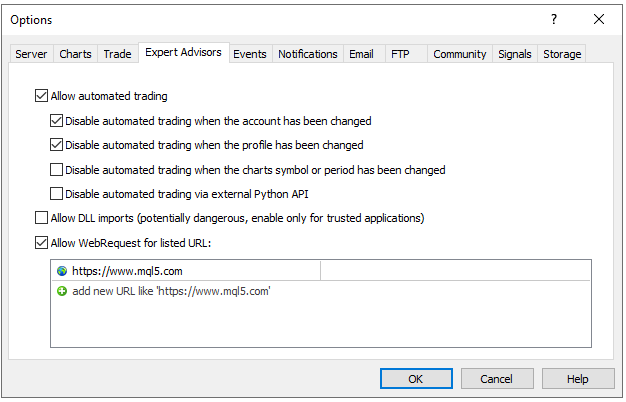The height and width of the screenshot is (402, 626).
Task: Click the Cancel button
Action: click(x=496, y=379)
